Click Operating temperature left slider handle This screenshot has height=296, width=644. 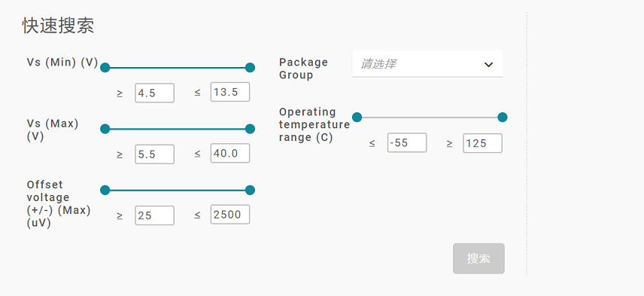(357, 117)
